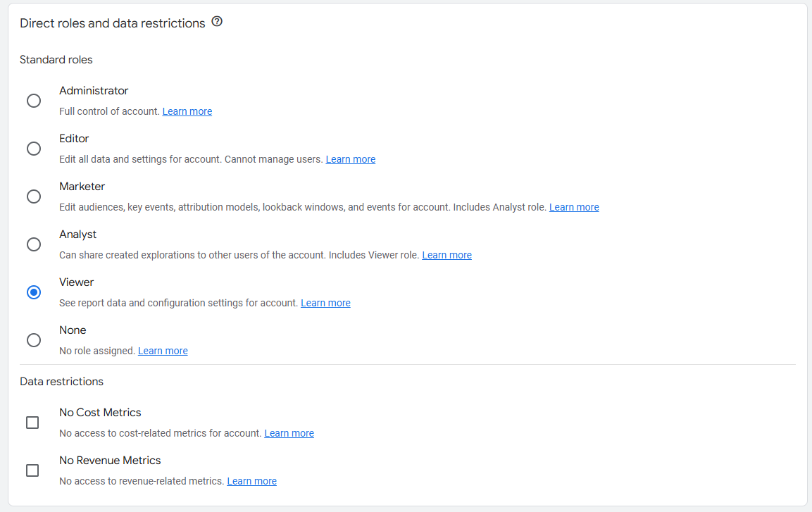Open Learn more link for revenue-related metrics
Screen dimensions: 812x512
[251, 482]
